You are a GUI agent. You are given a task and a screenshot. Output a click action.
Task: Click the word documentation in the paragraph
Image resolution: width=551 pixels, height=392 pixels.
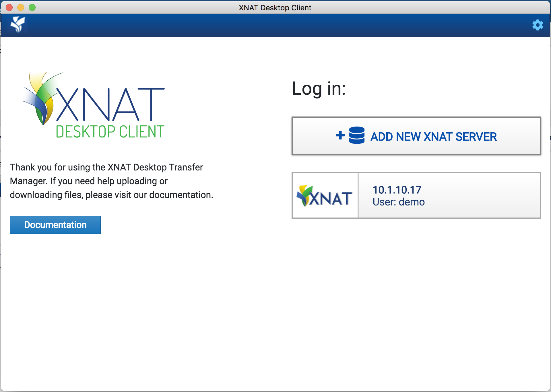point(180,195)
